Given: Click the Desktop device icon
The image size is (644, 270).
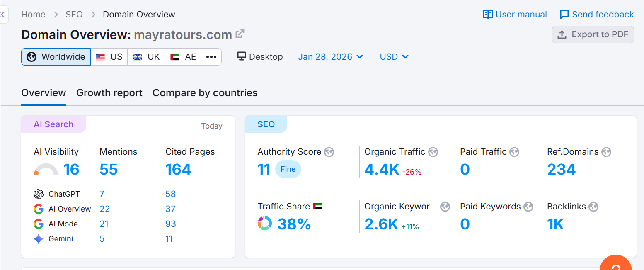Looking at the screenshot, I should pos(241,56).
